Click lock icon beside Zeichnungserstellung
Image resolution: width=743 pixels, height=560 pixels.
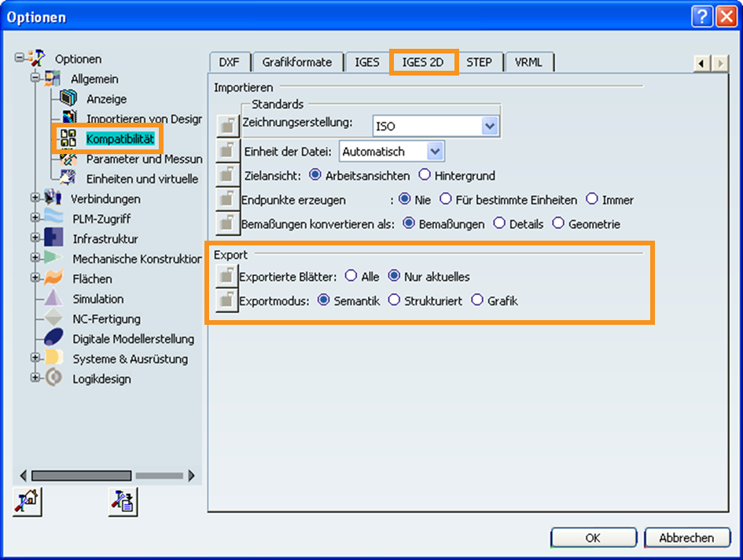tap(226, 124)
